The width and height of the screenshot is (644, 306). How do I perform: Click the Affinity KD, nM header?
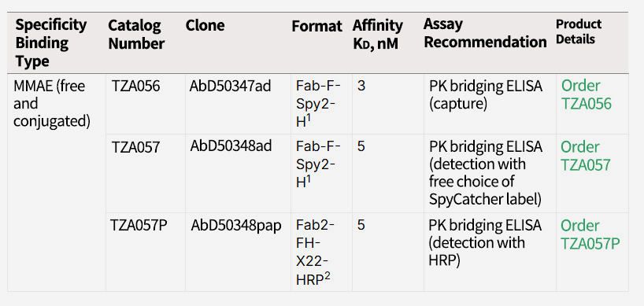377,34
